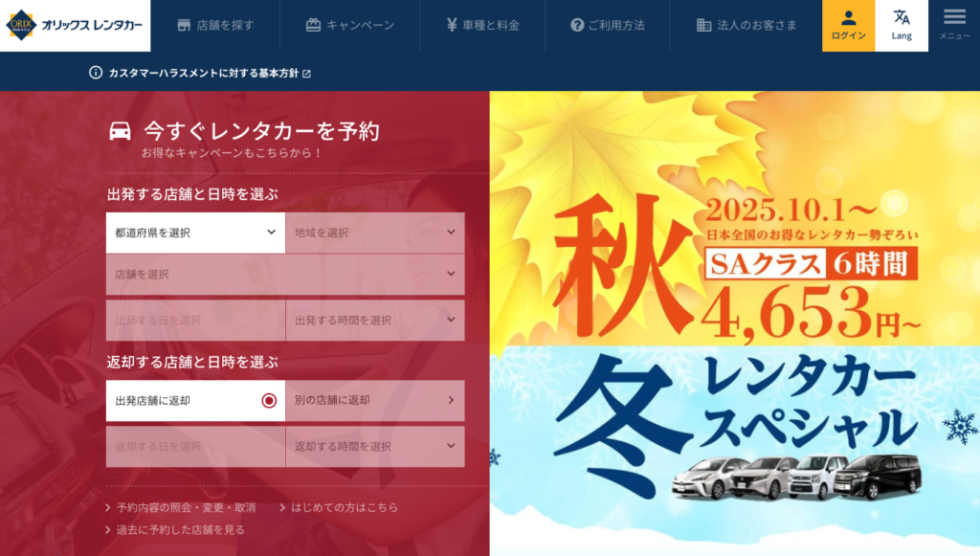Choose 別の店舗に返却 option
Viewport: 980px width, 556px height.
[x=375, y=400]
